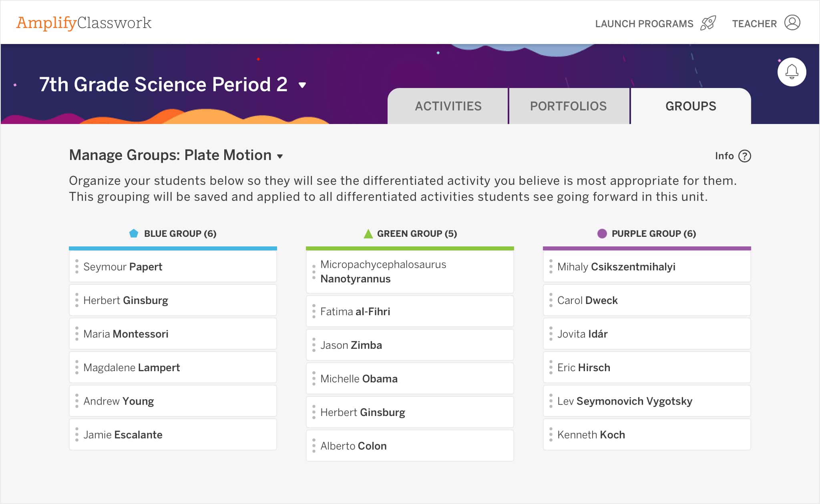820x504 pixels.
Task: Open the Teacher profile icon
Action: tap(792, 23)
